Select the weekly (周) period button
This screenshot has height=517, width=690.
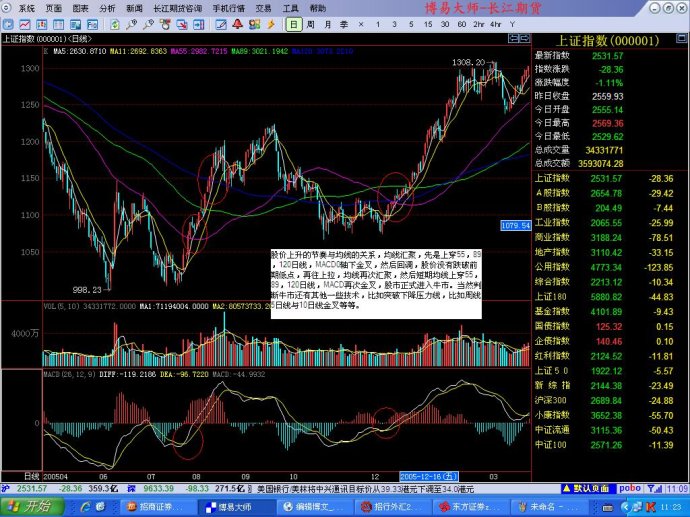311,25
